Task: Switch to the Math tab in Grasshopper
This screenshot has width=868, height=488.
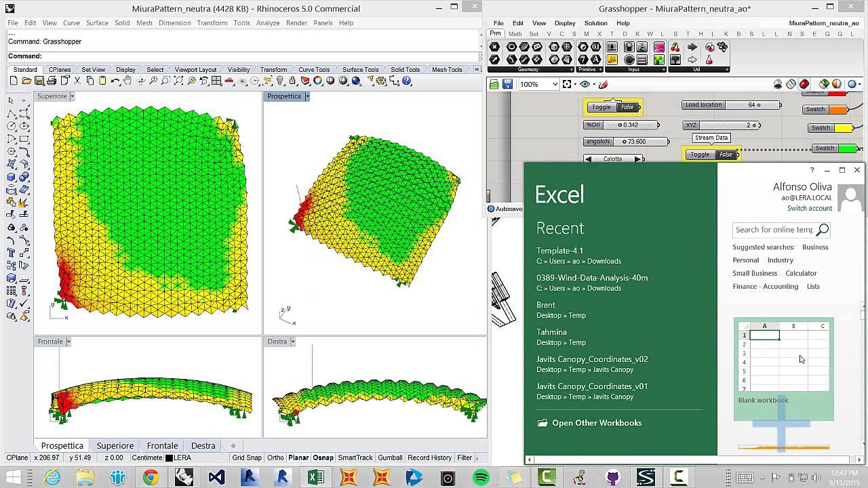Action: pos(515,34)
